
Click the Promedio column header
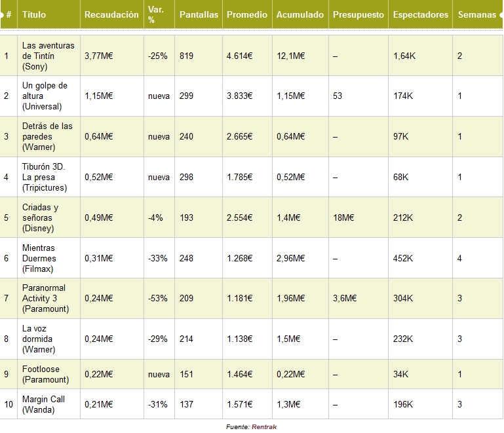247,14
